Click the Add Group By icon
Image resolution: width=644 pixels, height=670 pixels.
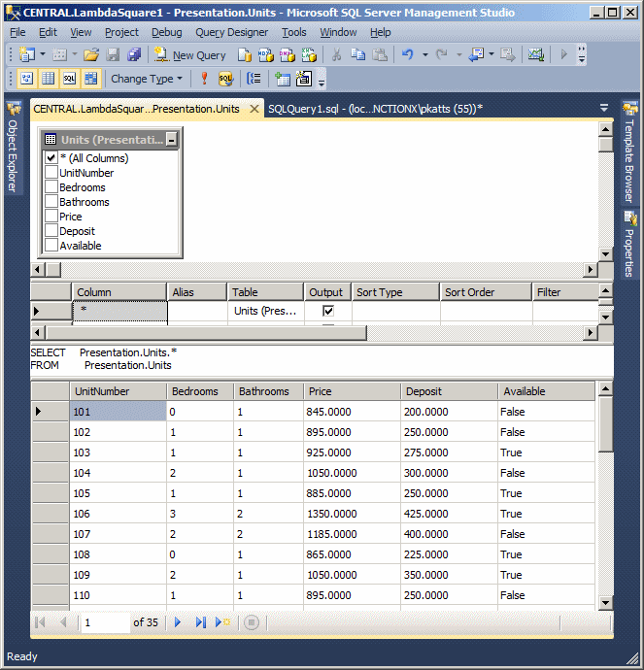coord(254,79)
